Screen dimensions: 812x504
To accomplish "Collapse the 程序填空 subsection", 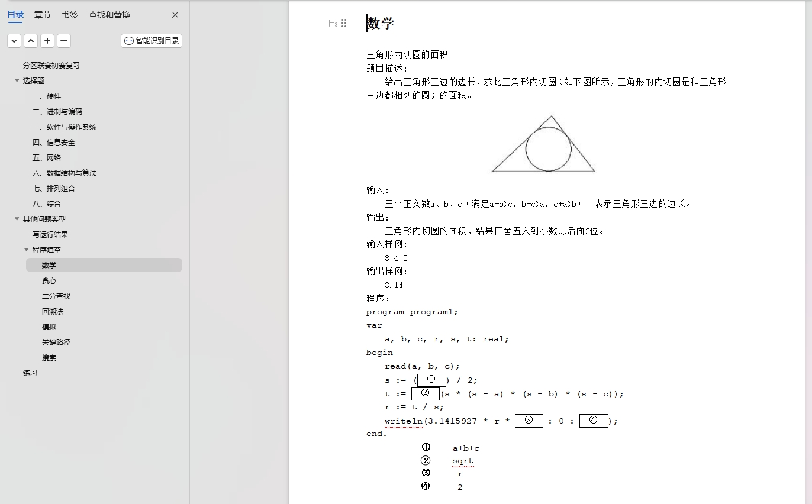I will coord(27,250).
